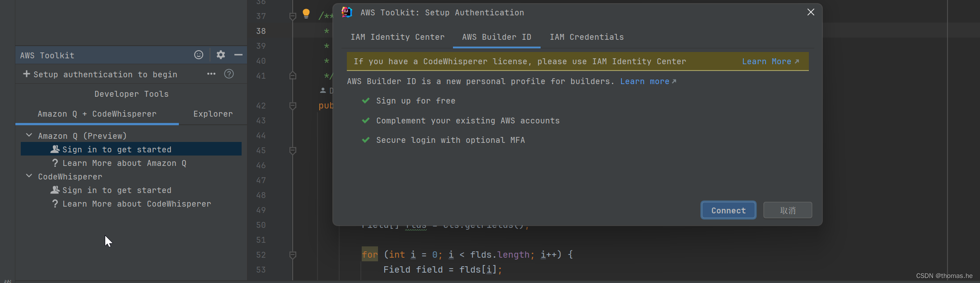Viewport: 980px width, 283px height.
Task: Open the three-dots more options menu
Action: click(211, 74)
